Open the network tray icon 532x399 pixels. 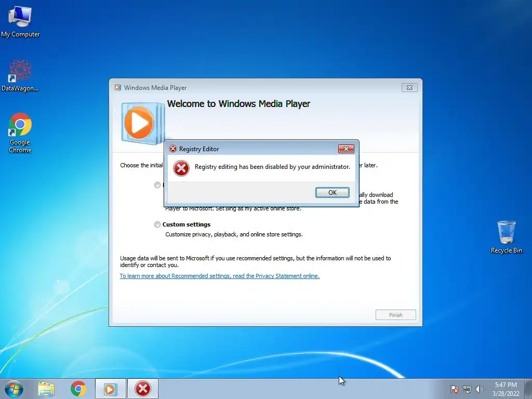467,389
